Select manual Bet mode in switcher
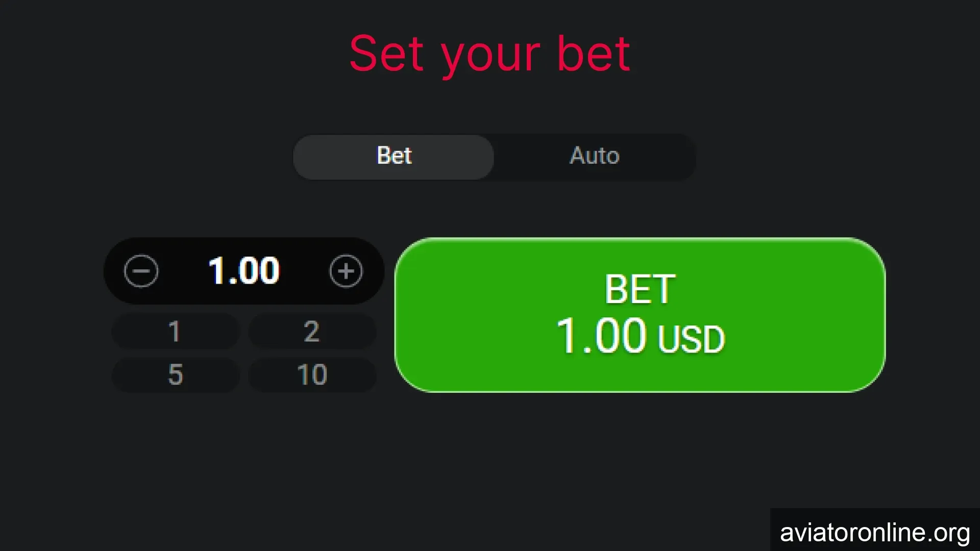This screenshot has height=551, width=980. click(x=394, y=157)
